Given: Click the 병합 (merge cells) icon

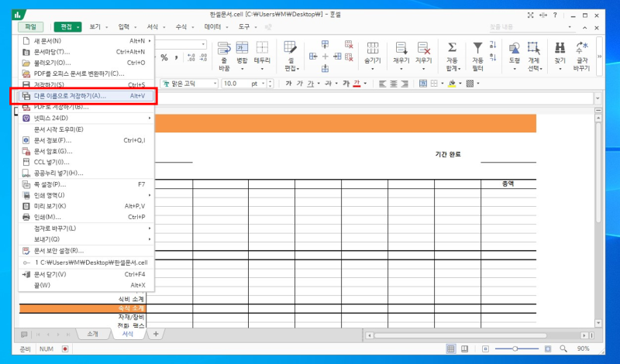Looking at the screenshot, I should [x=242, y=48].
